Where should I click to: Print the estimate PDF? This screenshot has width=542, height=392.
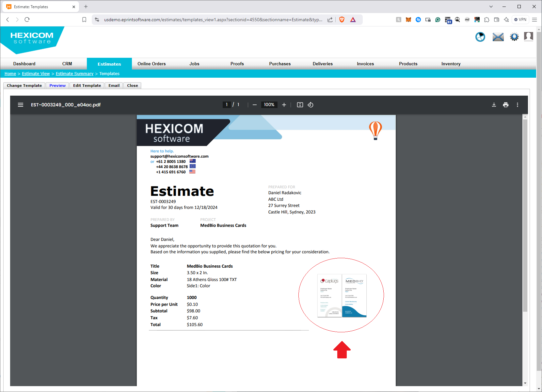(506, 105)
